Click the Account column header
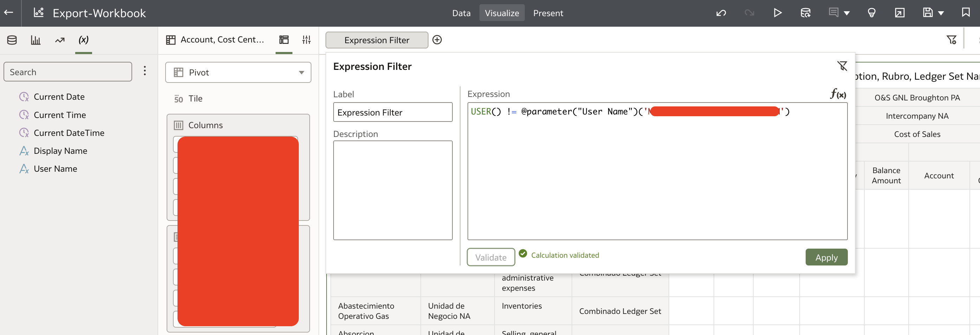Image resolution: width=980 pixels, height=335 pixels. [x=939, y=175]
